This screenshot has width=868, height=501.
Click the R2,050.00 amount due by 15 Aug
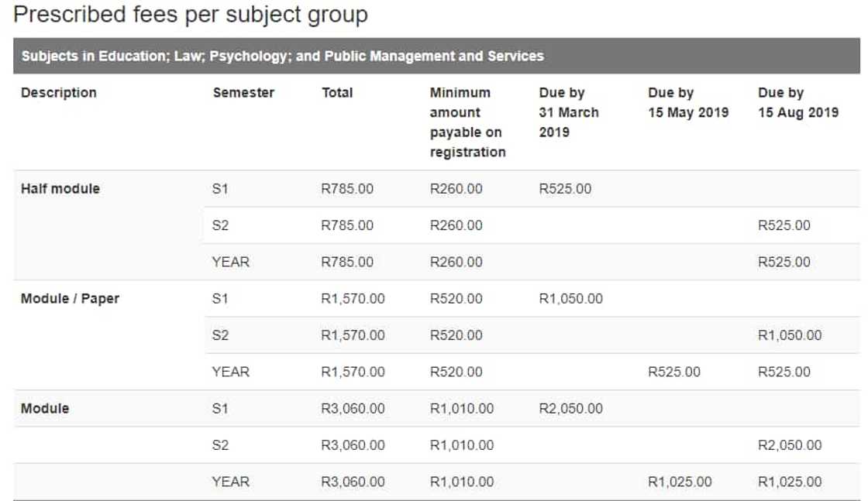pyautogui.click(x=790, y=445)
